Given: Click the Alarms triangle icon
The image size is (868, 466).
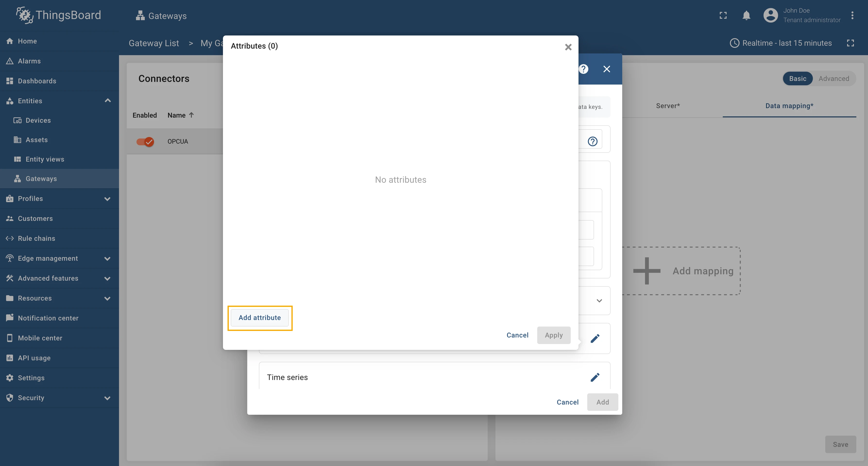Looking at the screenshot, I should point(10,61).
